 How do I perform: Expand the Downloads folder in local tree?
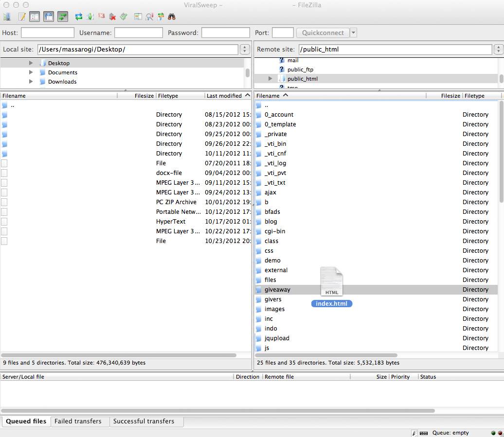click(x=31, y=82)
